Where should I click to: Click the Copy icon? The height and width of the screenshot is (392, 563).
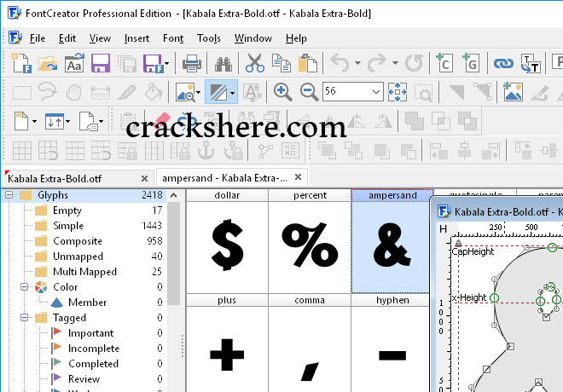tap(281, 63)
